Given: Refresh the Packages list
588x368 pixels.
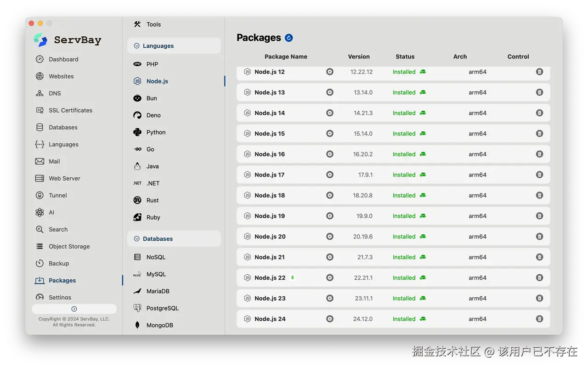Looking at the screenshot, I should 288,38.
